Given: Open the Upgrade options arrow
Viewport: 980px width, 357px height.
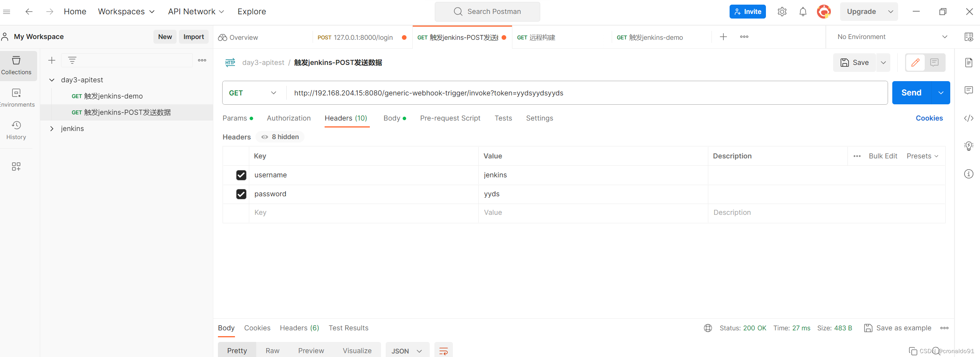Looking at the screenshot, I should point(891,12).
